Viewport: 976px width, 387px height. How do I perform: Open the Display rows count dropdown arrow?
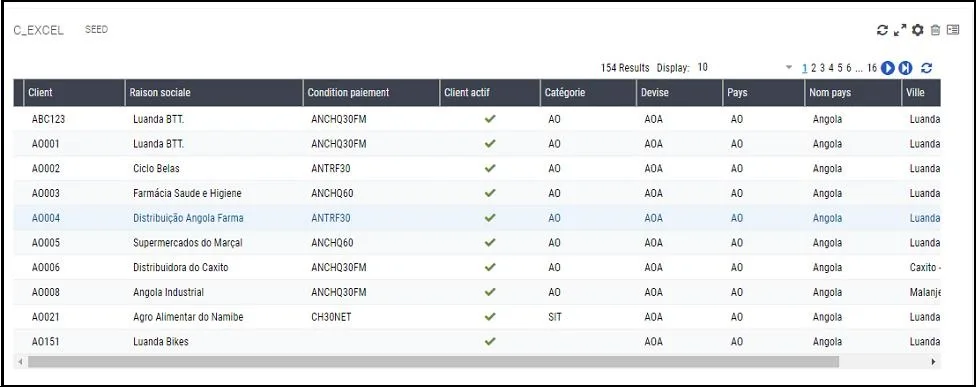click(789, 67)
